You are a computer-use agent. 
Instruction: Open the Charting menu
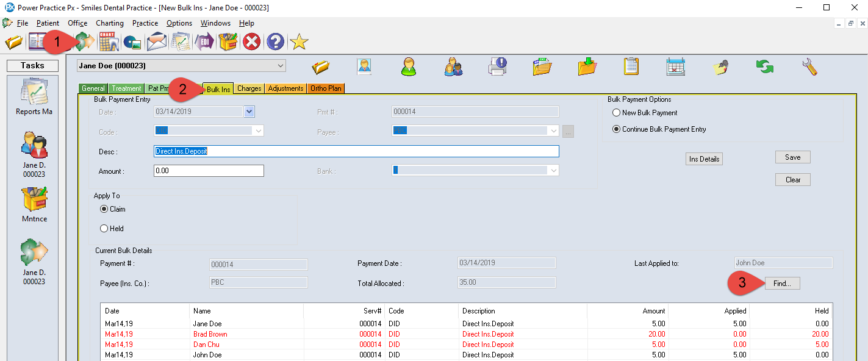pos(110,23)
